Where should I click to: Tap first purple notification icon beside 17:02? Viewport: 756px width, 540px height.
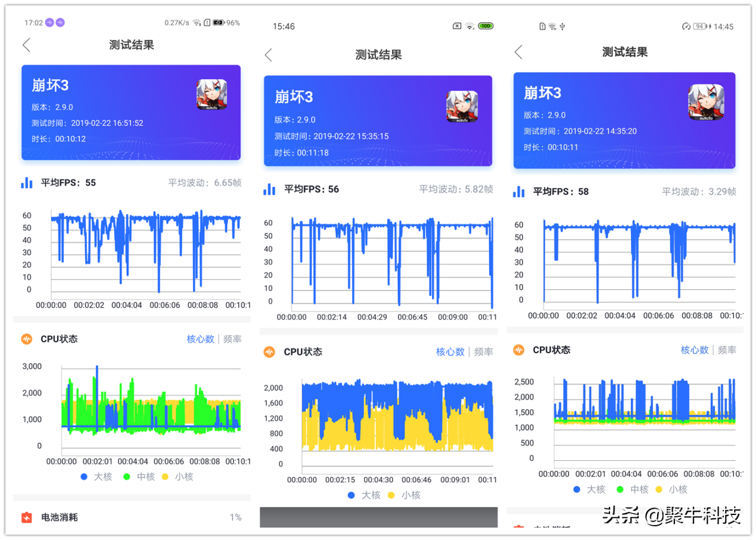point(51,23)
